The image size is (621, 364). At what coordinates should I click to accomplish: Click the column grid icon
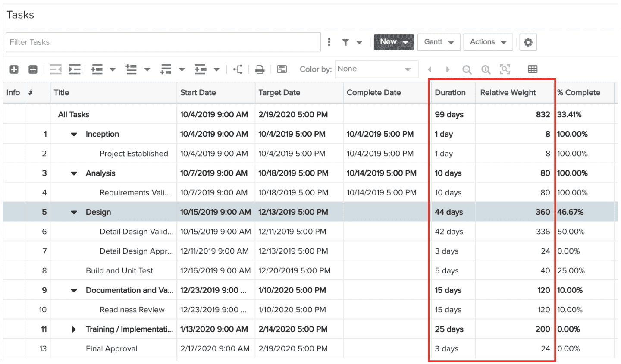(x=533, y=69)
